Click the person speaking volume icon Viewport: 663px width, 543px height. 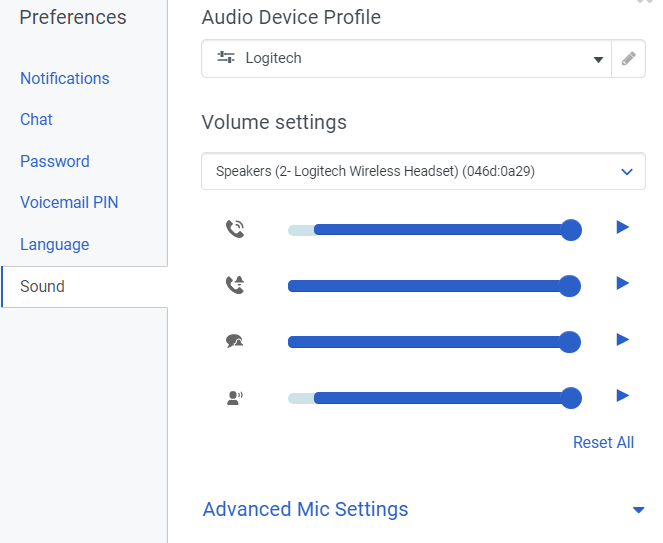235,397
